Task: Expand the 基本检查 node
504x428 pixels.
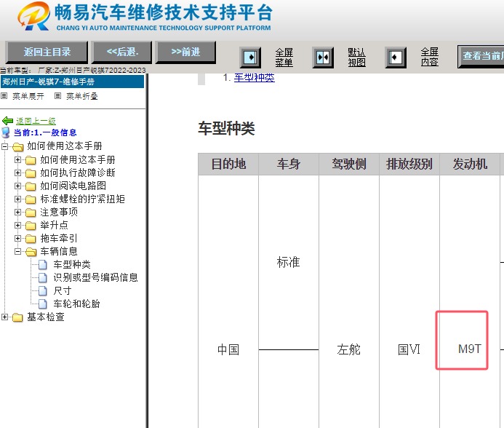Action: click(x=4, y=317)
